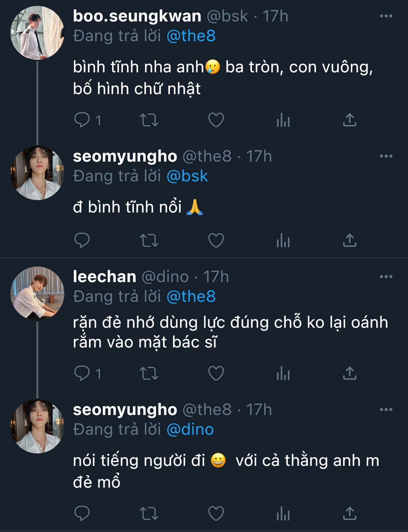Viewport: 408px width, 532px height.
Task: View analytics on boo.seungkwan's tweet
Action: (283, 120)
